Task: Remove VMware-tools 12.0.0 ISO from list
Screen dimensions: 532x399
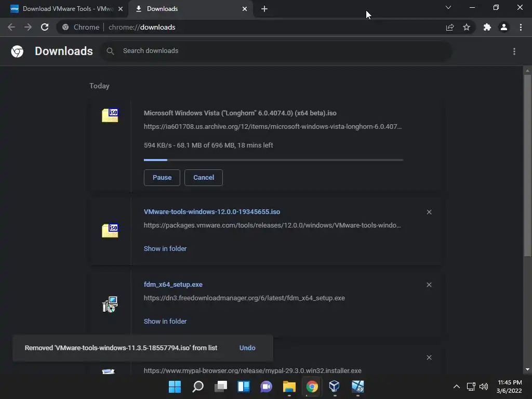Action: 429,212
